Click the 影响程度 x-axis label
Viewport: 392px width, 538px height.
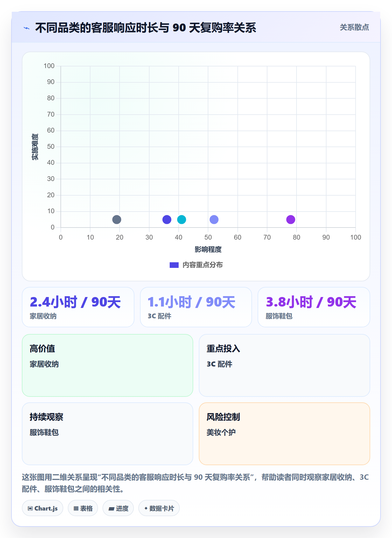pyautogui.click(x=208, y=249)
